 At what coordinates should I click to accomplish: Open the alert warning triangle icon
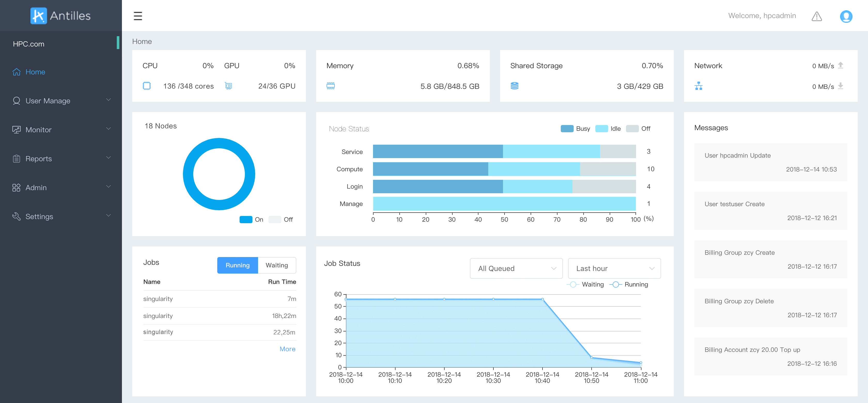(x=816, y=16)
